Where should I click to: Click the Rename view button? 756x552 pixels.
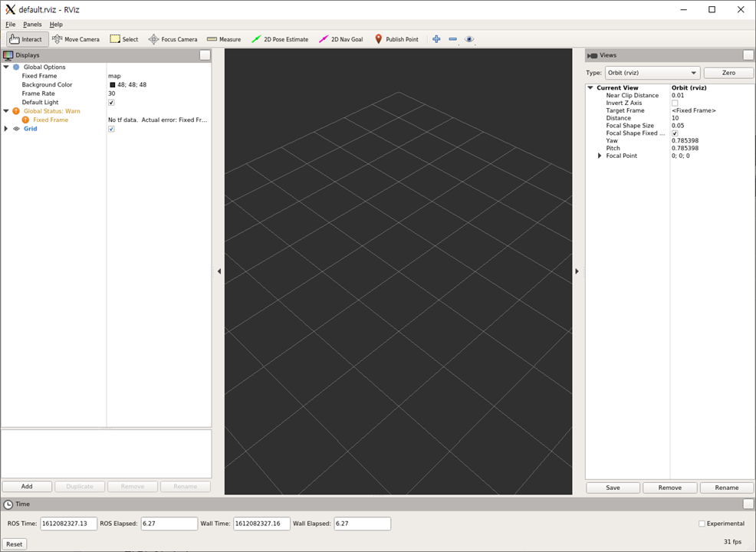point(727,488)
